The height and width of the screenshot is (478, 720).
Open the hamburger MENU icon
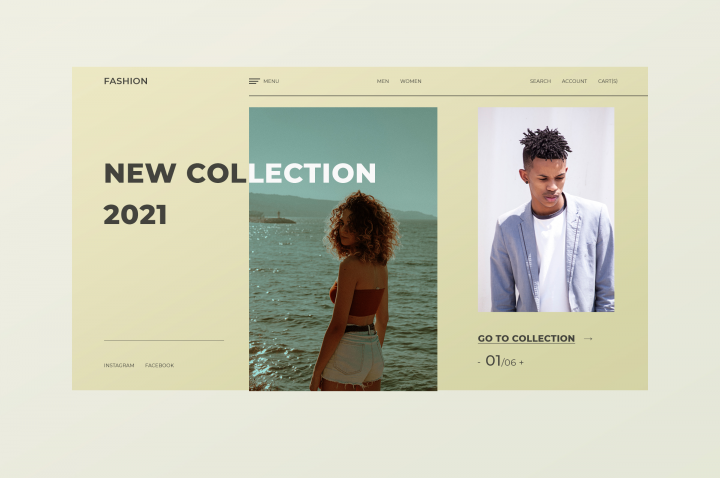click(x=254, y=81)
